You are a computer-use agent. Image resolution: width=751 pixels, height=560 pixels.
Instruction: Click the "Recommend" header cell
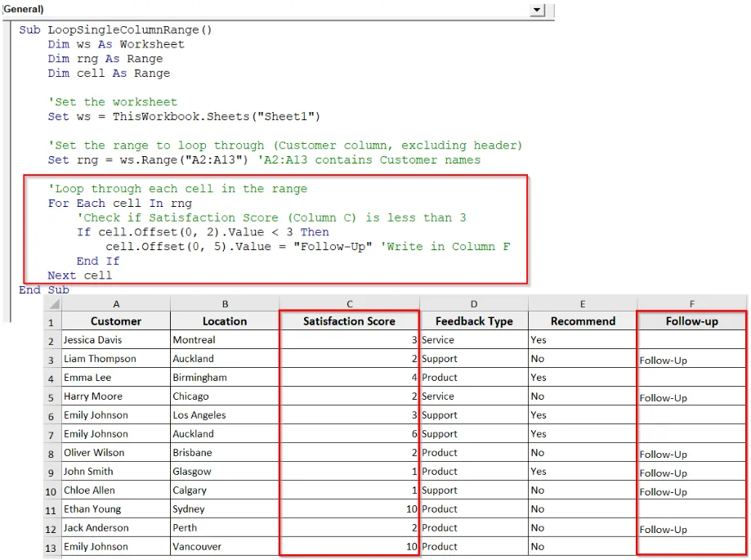583,321
